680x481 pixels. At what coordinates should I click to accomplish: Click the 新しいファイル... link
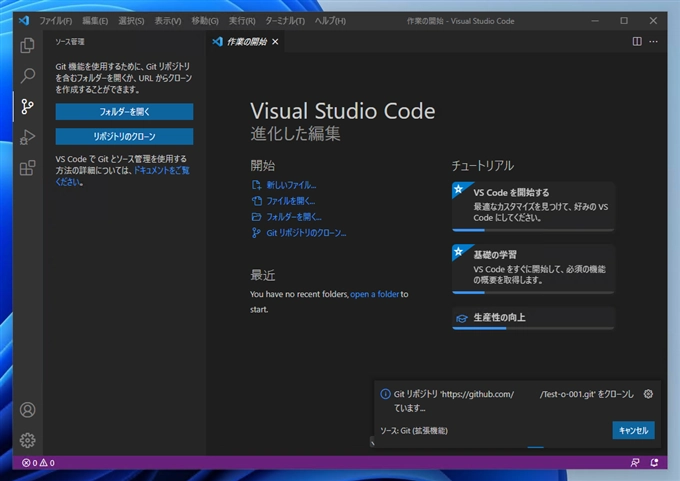click(x=291, y=185)
